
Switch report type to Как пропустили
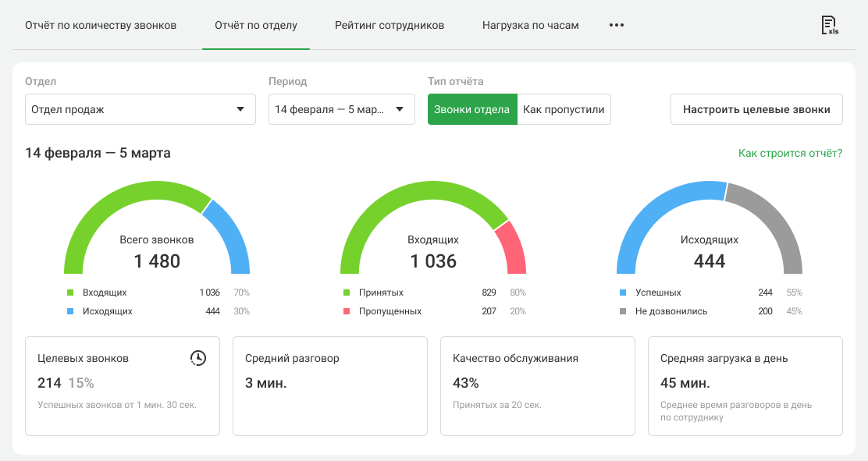(564, 110)
